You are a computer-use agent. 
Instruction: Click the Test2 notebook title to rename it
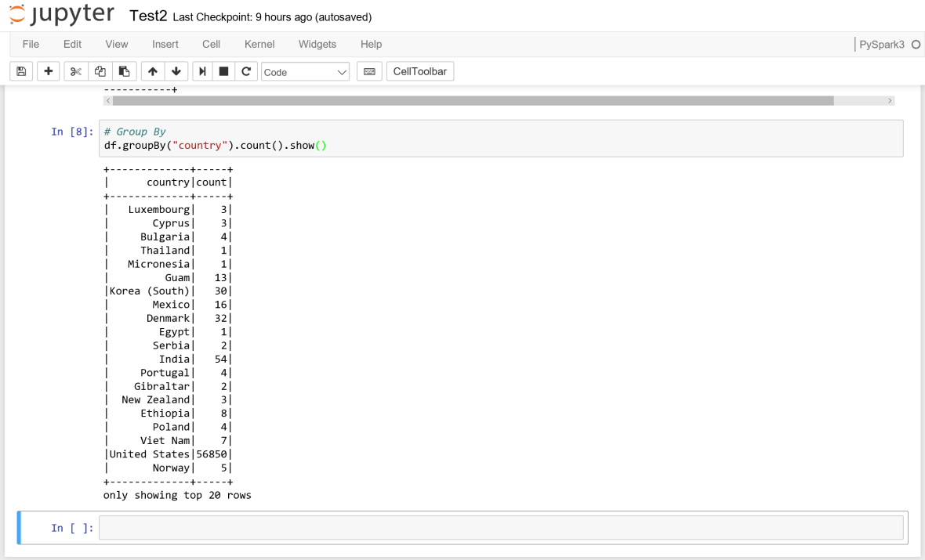(147, 15)
